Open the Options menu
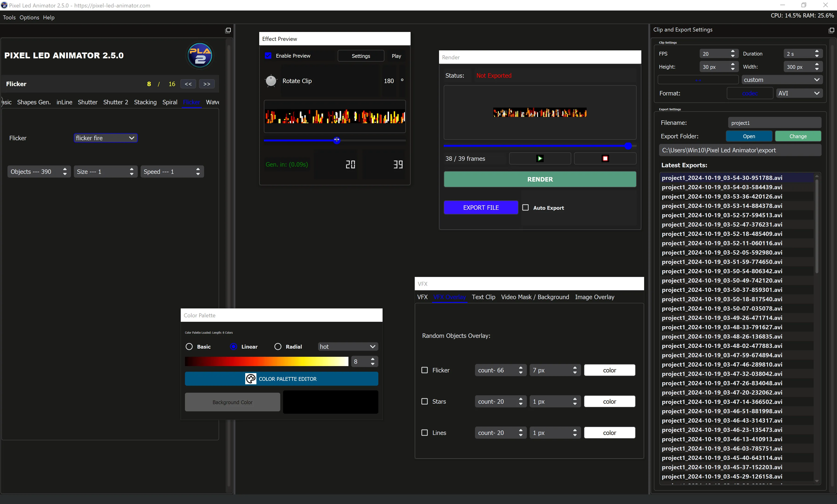This screenshot has width=837, height=504. [x=29, y=17]
